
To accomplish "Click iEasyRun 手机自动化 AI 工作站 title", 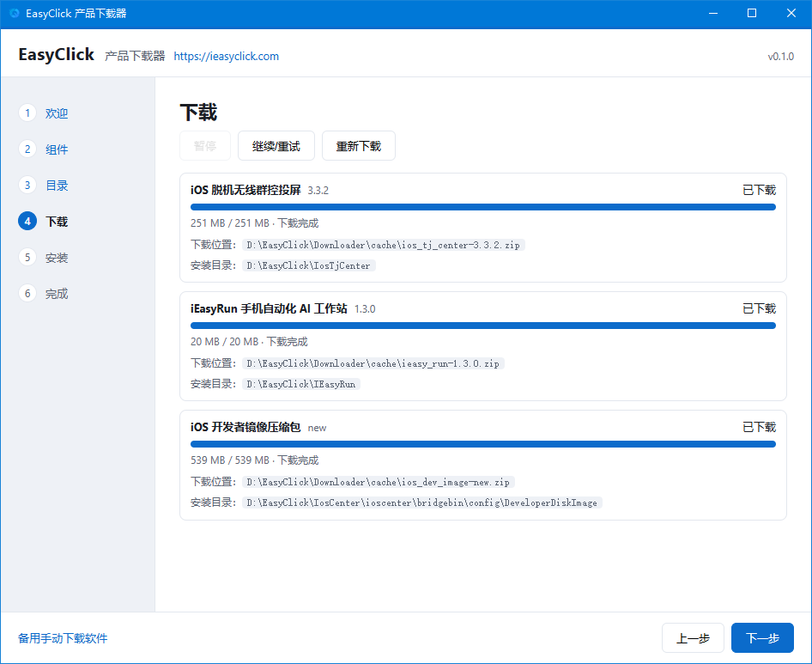I will pyautogui.click(x=269, y=309).
